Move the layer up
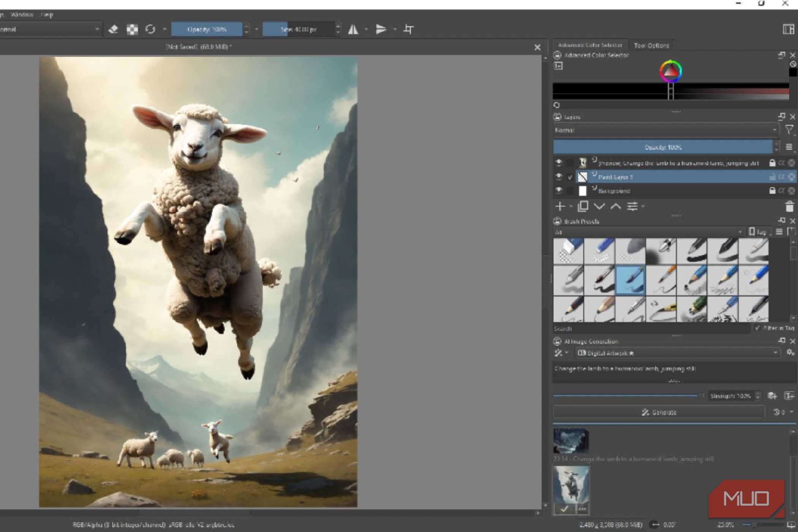The height and width of the screenshot is (532, 798). (616, 206)
